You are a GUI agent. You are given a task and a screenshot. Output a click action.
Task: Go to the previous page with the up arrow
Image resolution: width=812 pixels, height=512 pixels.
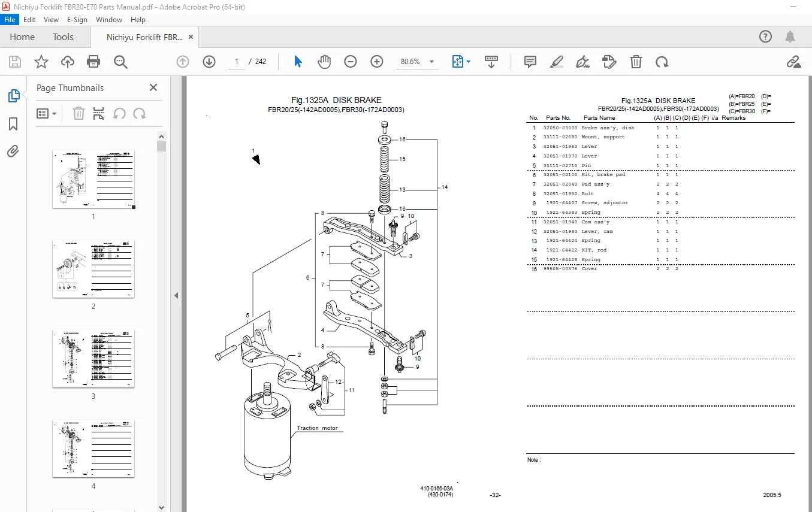click(x=183, y=62)
